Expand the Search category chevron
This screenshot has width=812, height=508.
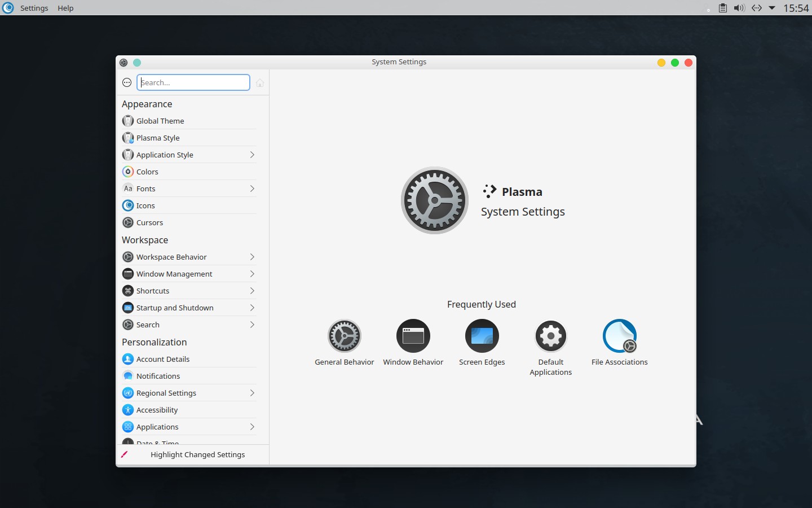point(252,325)
